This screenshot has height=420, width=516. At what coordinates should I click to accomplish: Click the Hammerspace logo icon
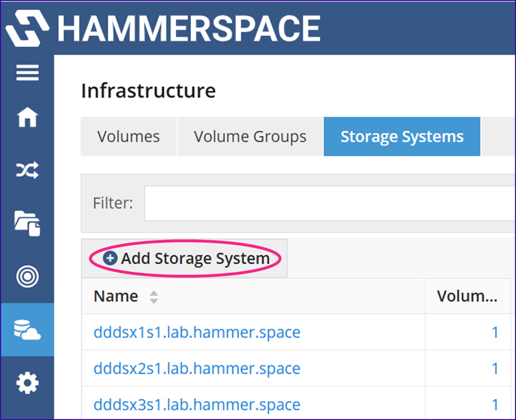tap(27, 28)
